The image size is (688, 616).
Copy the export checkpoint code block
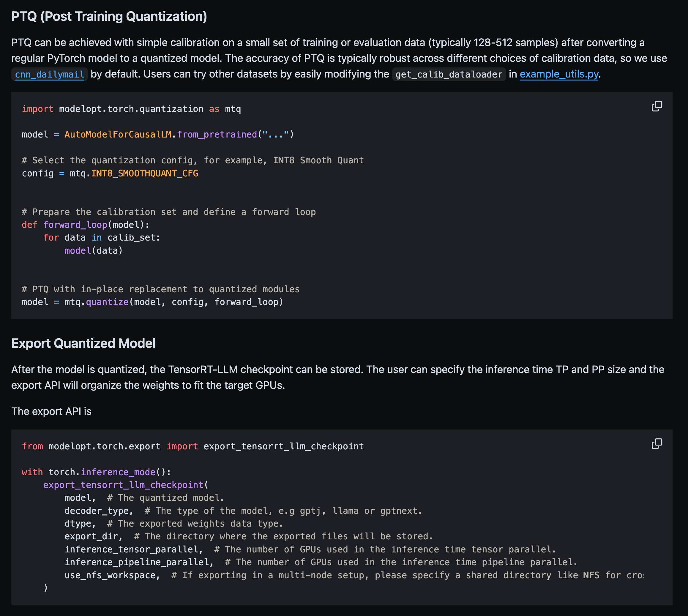coord(657,444)
